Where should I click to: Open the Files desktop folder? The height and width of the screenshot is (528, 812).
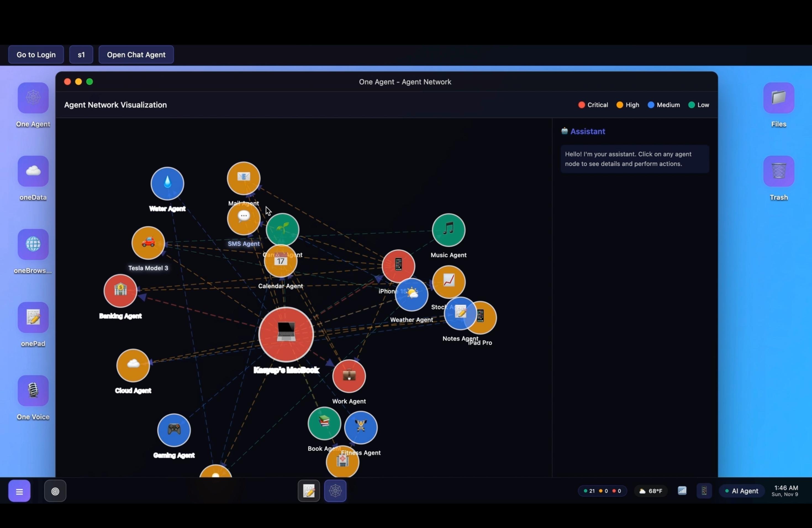point(779,98)
